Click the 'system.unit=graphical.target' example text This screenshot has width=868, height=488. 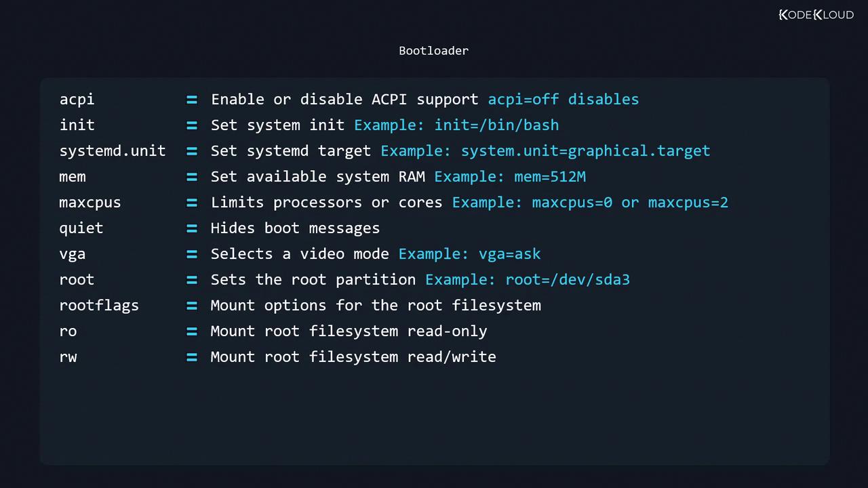click(x=585, y=151)
